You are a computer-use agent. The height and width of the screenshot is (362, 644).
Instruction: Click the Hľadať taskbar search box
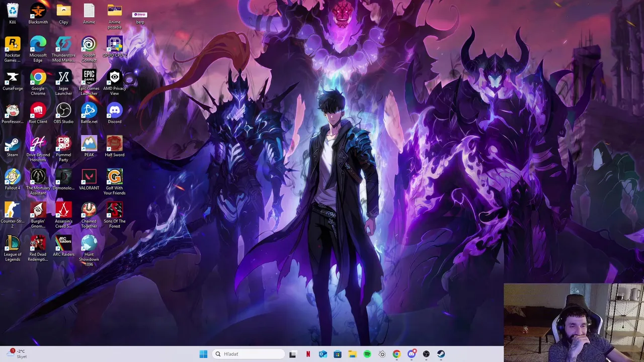click(x=248, y=354)
